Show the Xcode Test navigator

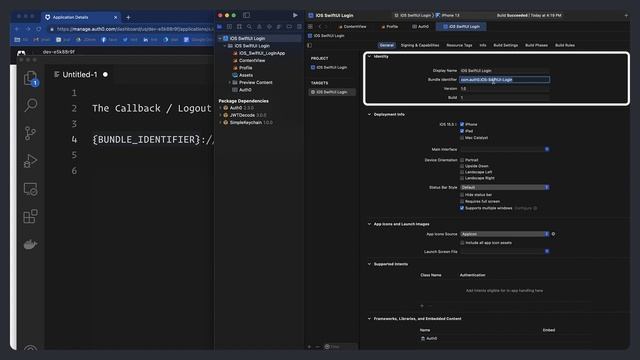click(269, 27)
